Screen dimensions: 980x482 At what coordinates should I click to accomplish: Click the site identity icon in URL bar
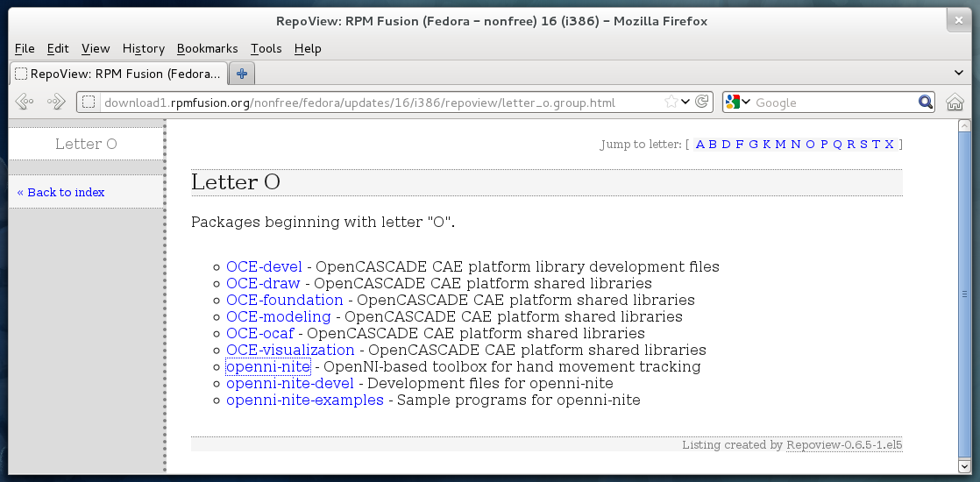click(89, 103)
